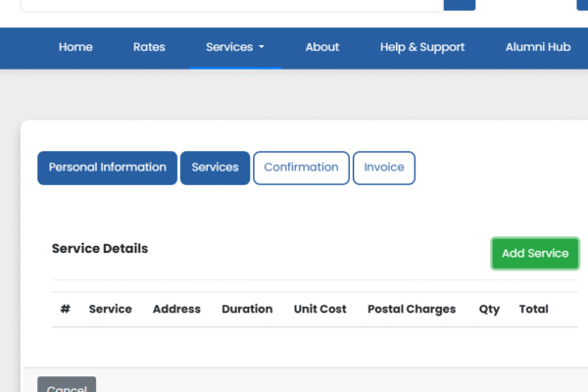
Task: Click the Service Details heading
Action: tap(100, 249)
